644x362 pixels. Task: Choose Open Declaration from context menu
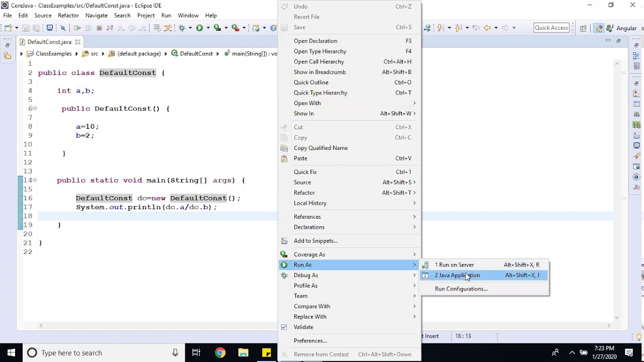tap(349, 41)
